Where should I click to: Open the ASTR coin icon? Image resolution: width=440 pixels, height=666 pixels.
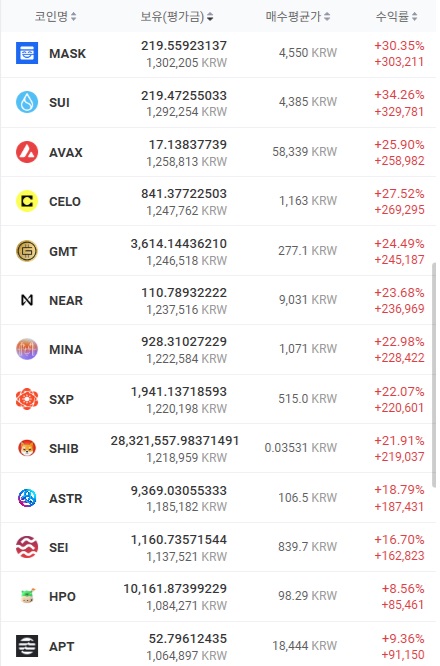coord(27,498)
